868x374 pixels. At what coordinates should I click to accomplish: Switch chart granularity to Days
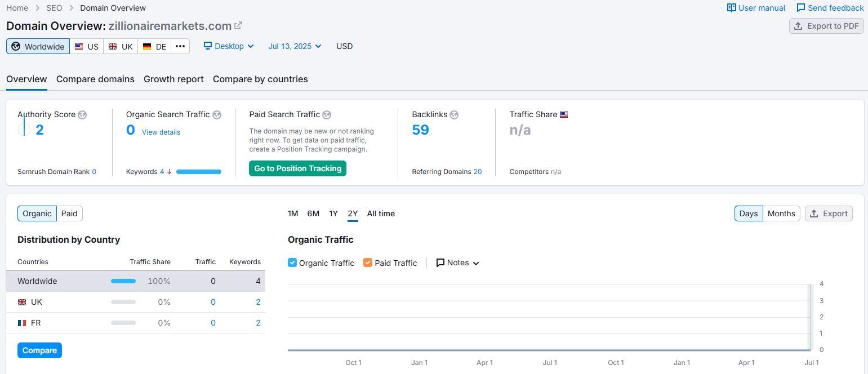click(749, 213)
